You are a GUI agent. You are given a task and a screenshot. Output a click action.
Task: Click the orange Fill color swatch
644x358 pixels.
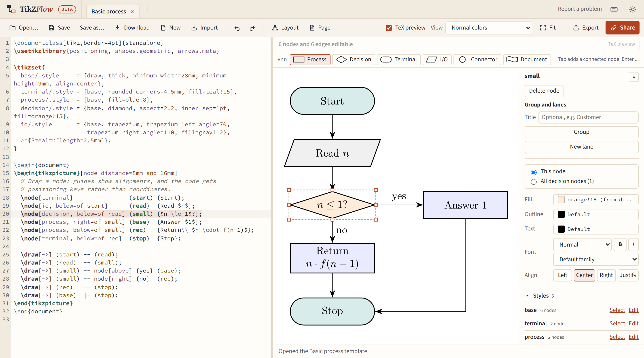tap(561, 199)
